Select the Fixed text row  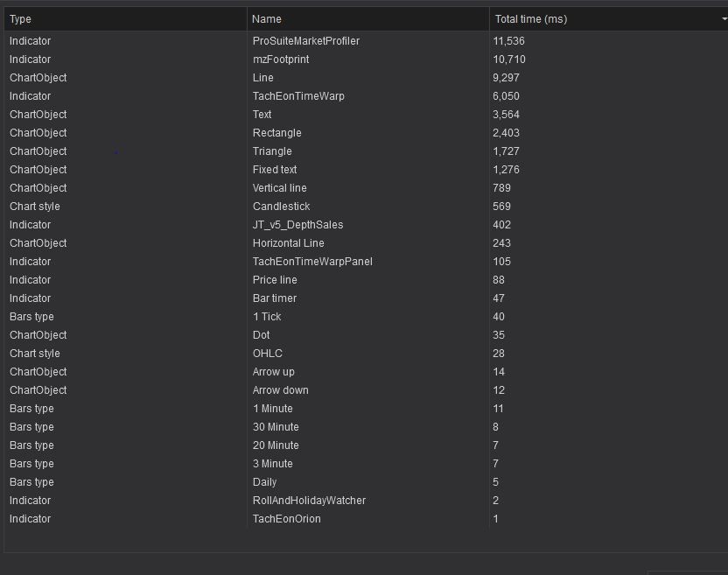point(275,170)
